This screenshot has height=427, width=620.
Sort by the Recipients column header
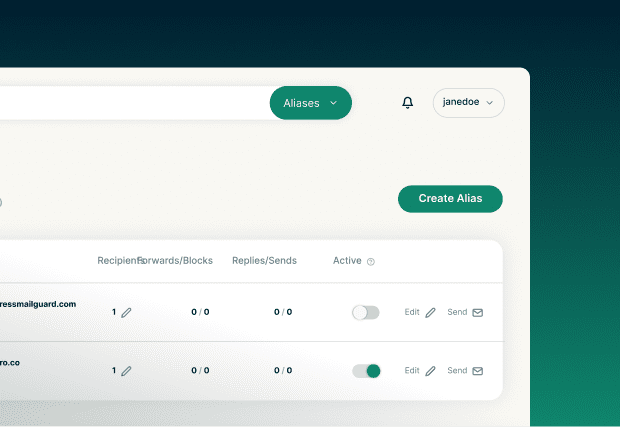pyautogui.click(x=117, y=261)
